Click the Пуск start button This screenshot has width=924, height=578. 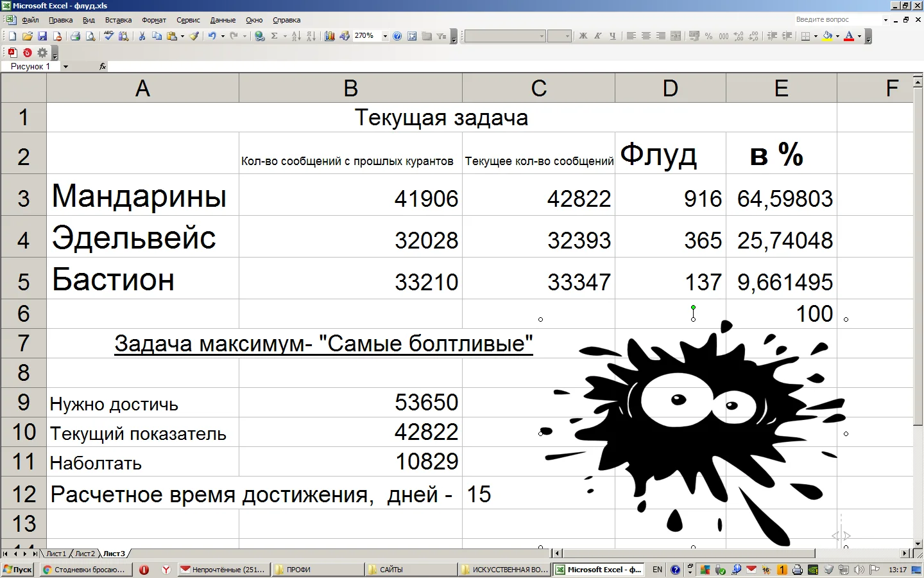pyautogui.click(x=17, y=570)
